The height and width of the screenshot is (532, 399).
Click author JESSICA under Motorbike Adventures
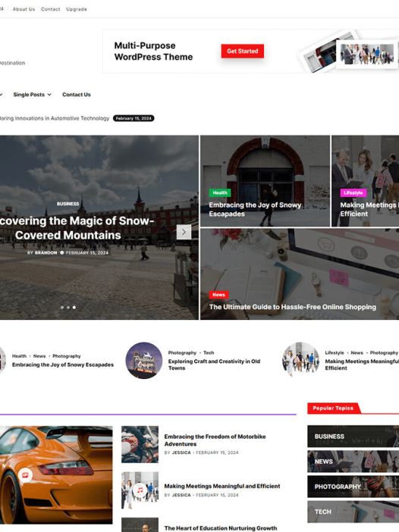[181, 452]
